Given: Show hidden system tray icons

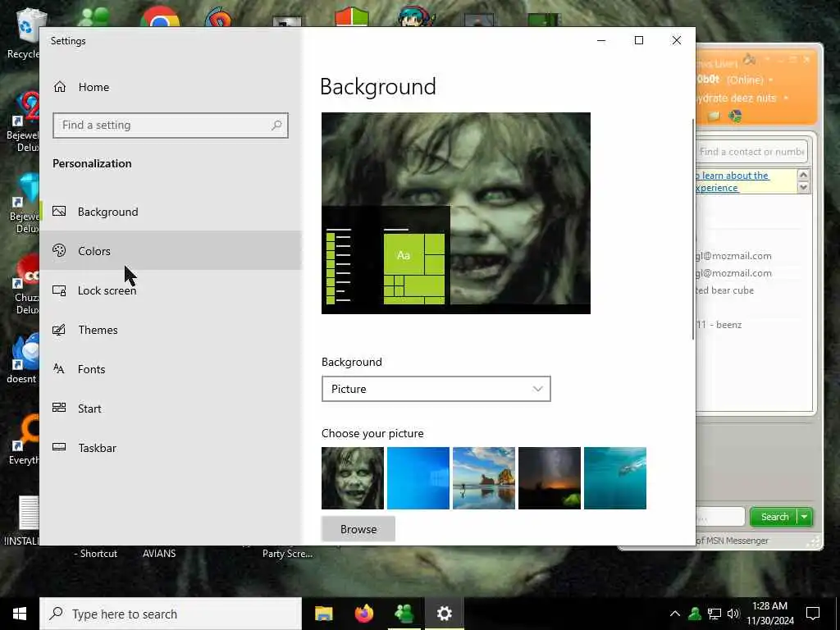Looking at the screenshot, I should pos(675,614).
